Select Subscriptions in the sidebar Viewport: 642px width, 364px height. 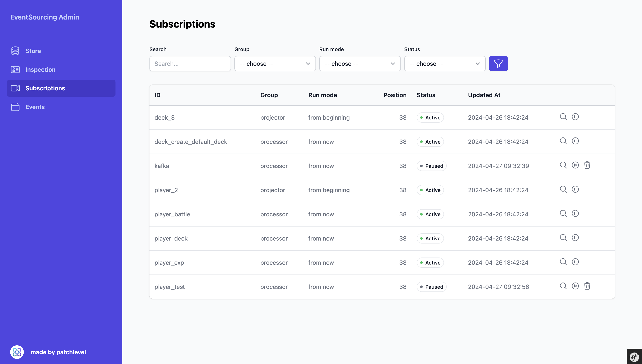[61, 88]
